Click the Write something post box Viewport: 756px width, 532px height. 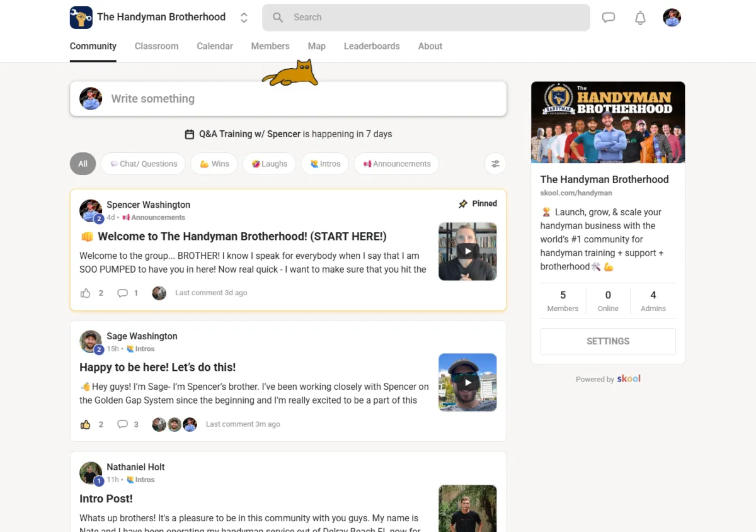point(288,99)
